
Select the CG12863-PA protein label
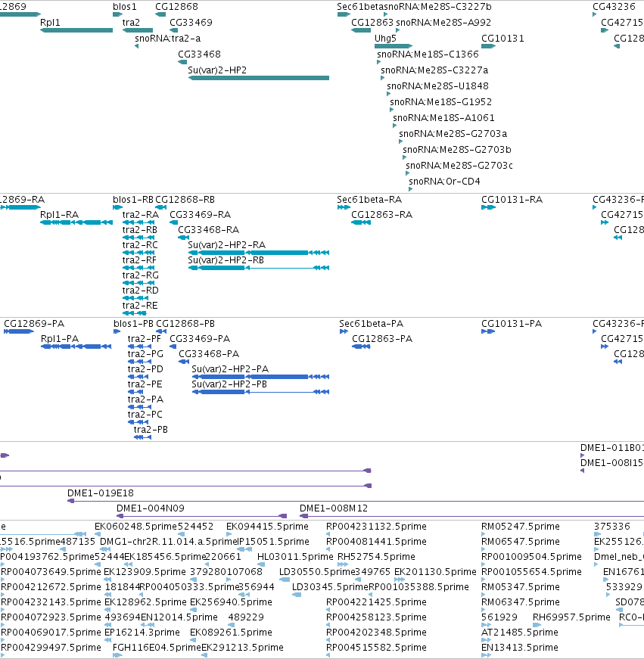click(382, 339)
